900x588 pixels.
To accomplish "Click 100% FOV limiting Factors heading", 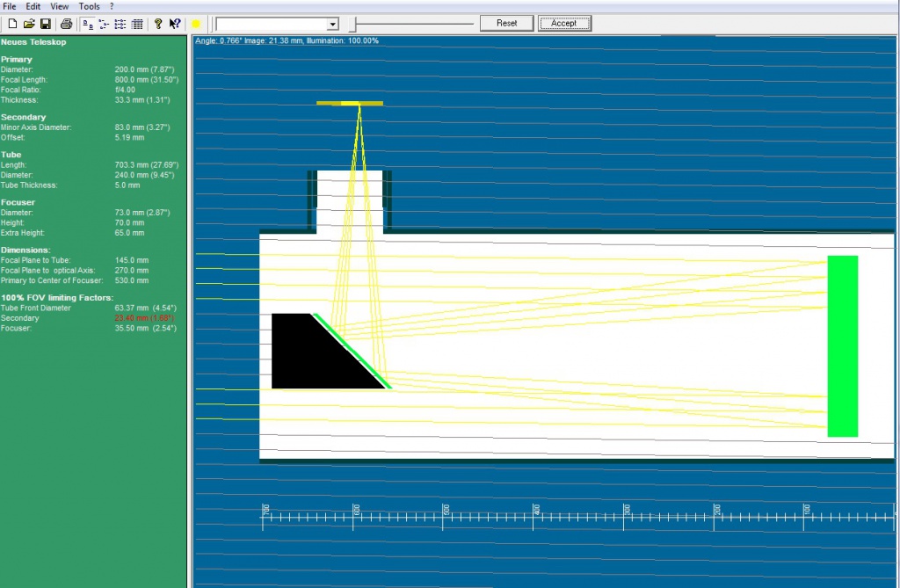I will pyautogui.click(x=57, y=297).
